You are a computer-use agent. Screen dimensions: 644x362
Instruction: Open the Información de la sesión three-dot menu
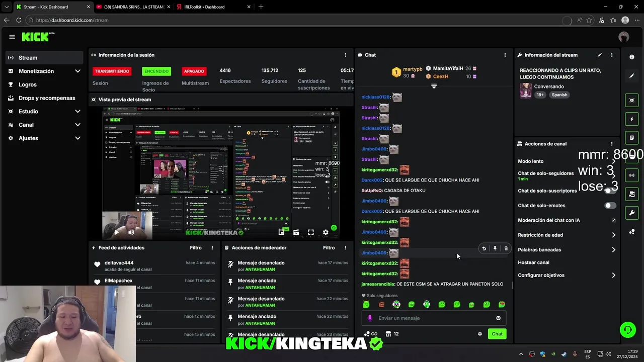(x=345, y=55)
